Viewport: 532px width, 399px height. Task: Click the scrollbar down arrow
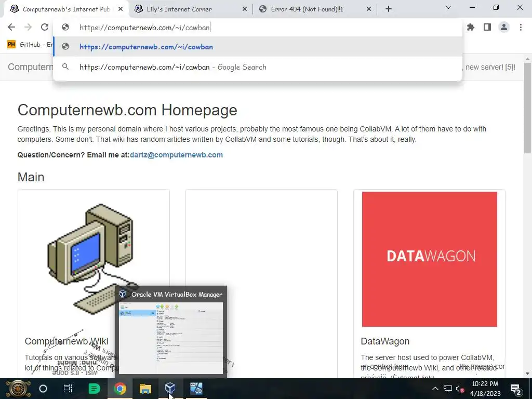click(528, 374)
